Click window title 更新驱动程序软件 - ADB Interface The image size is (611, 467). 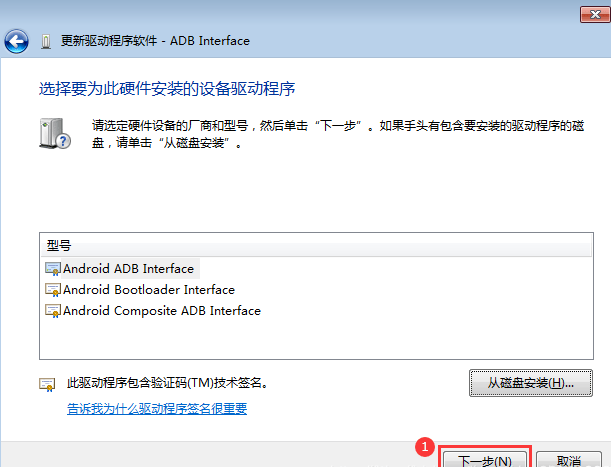(x=155, y=41)
